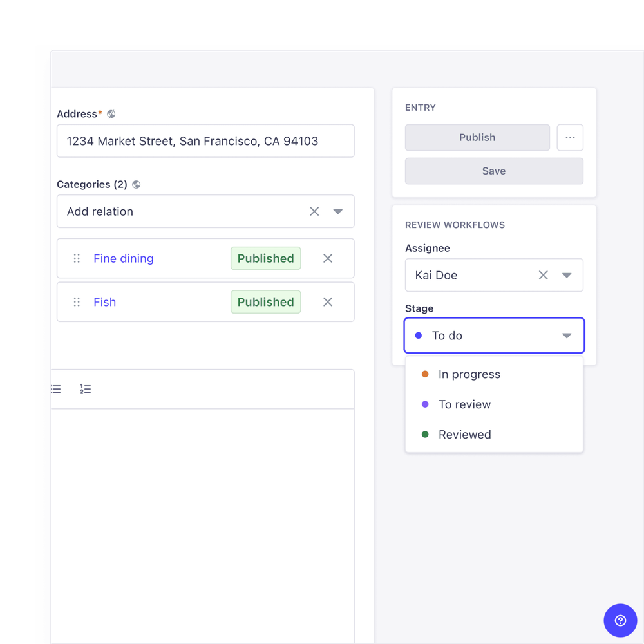Click the Kai Doe assignee field
Screen dimensions: 644x644
[x=494, y=275]
